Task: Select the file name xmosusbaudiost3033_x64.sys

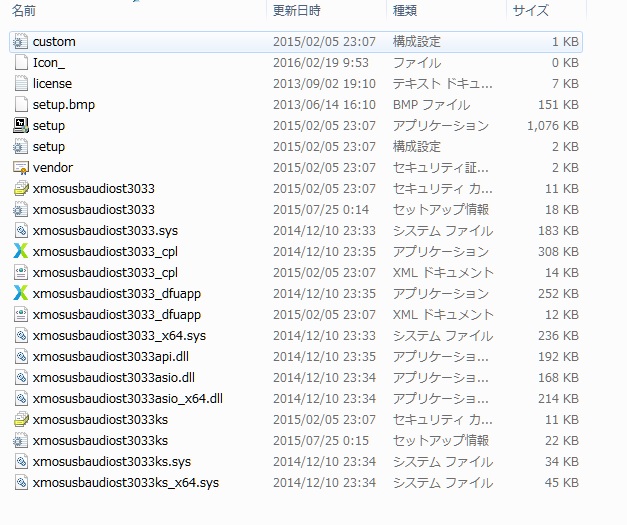Action: [119, 335]
